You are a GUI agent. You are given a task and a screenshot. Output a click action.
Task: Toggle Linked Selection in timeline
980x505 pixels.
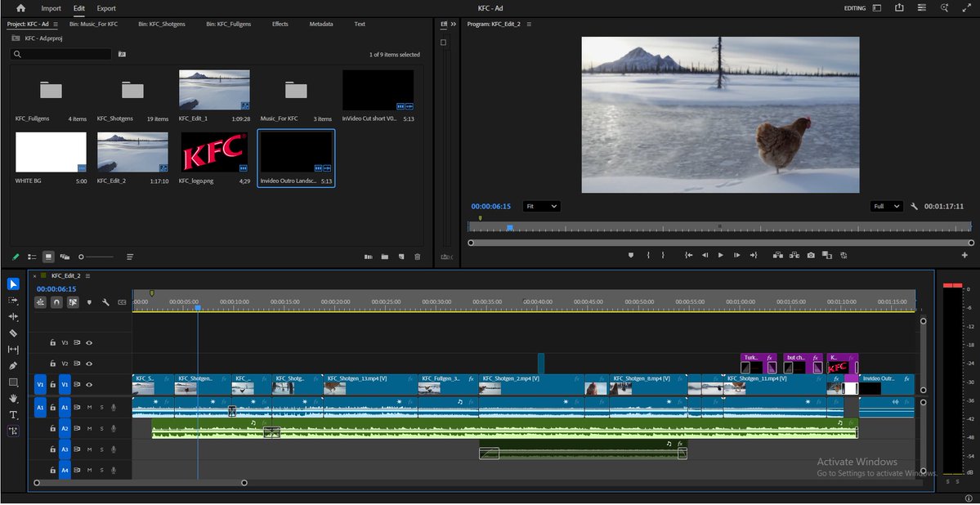click(73, 302)
